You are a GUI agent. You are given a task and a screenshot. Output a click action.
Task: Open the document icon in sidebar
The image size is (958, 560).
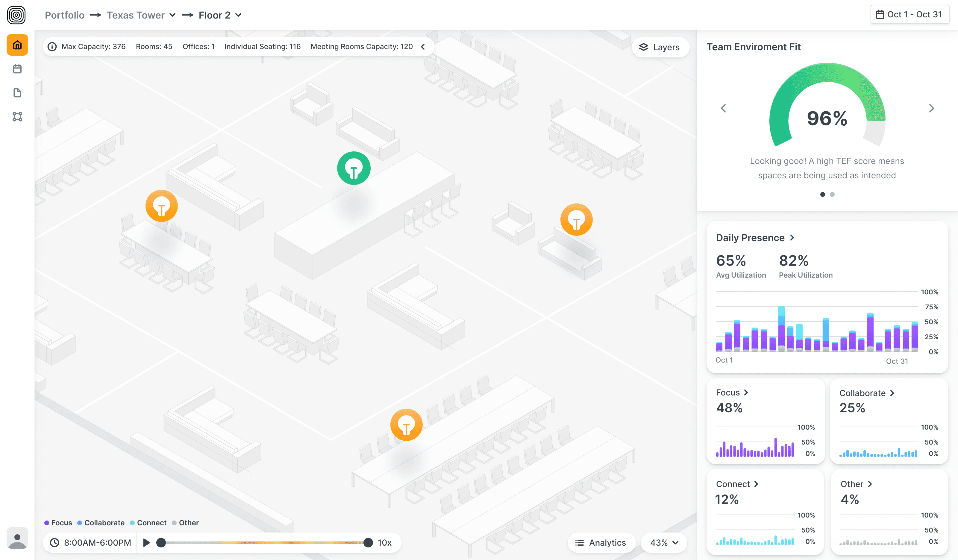click(17, 93)
